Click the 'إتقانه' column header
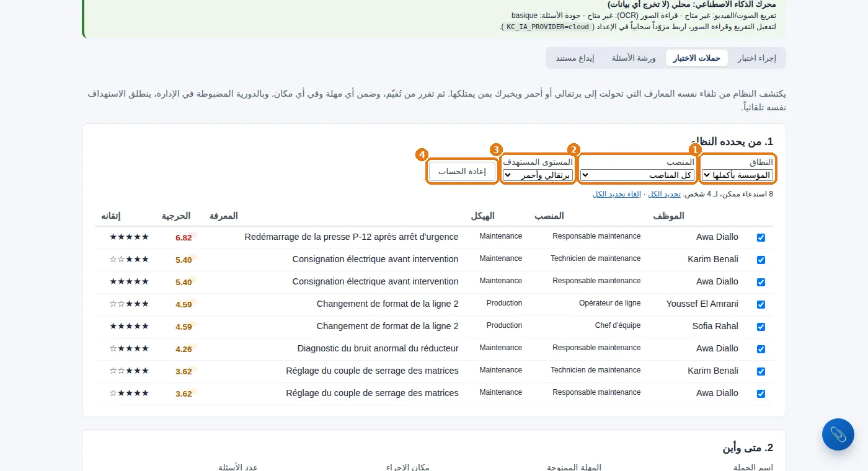The width and height of the screenshot is (868, 471). pyautogui.click(x=110, y=216)
